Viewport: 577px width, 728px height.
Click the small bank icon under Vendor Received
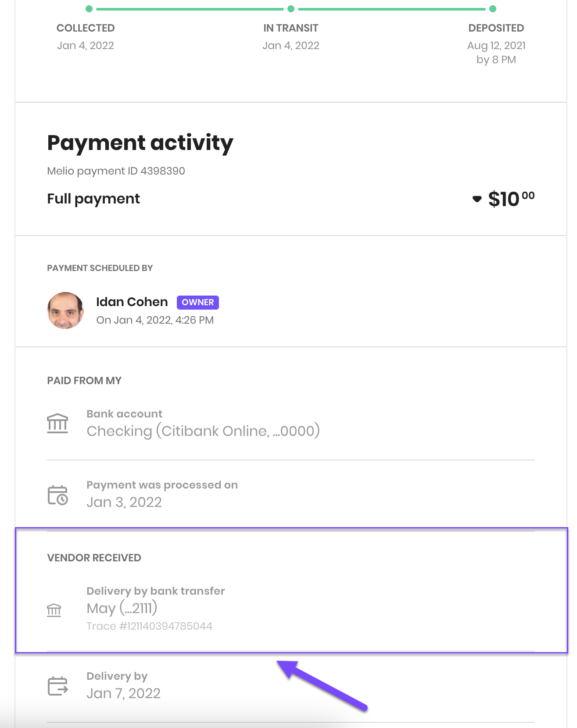(x=54, y=610)
